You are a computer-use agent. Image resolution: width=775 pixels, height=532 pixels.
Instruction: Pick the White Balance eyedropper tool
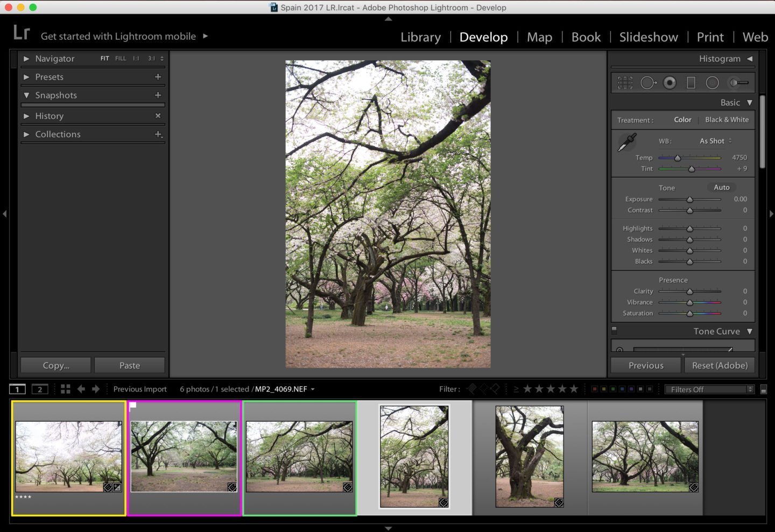[627, 142]
